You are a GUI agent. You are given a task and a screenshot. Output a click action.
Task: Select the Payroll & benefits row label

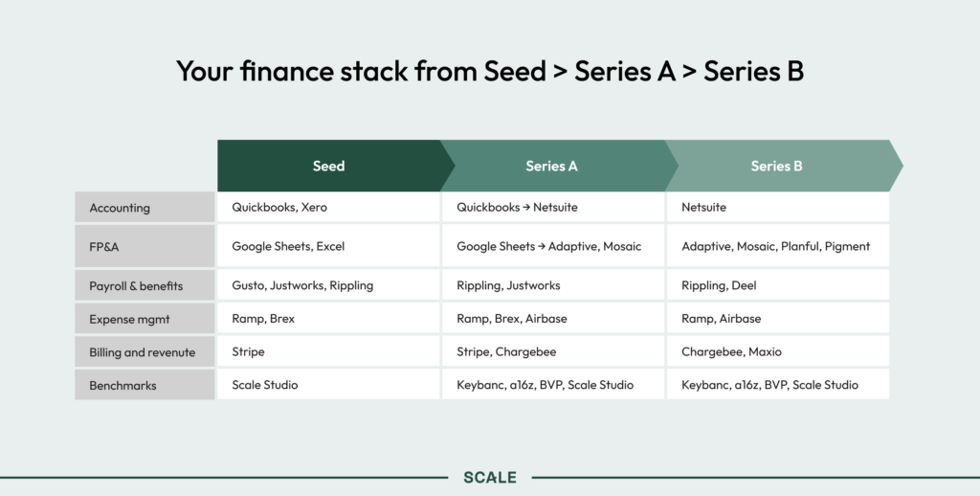tap(145, 285)
